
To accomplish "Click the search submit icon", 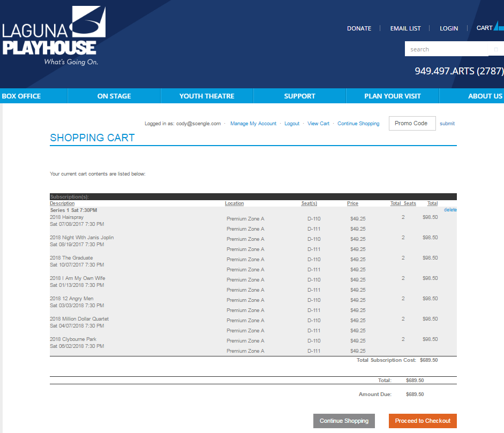I will point(496,49).
